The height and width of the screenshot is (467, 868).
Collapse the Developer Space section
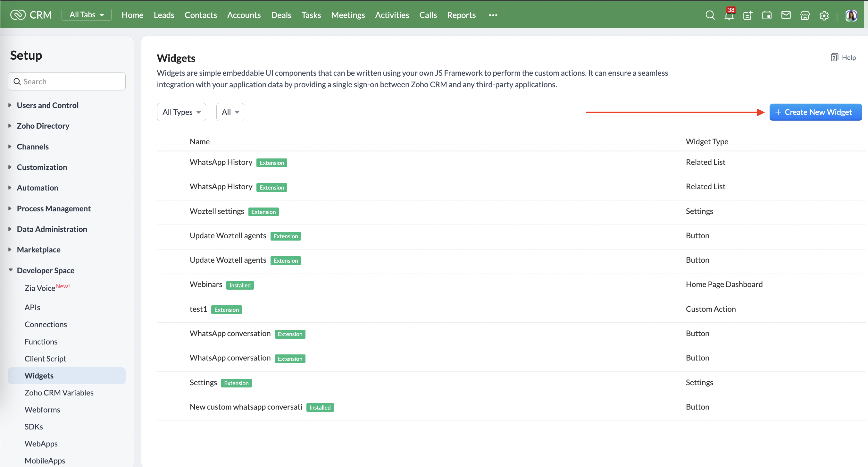tap(46, 270)
